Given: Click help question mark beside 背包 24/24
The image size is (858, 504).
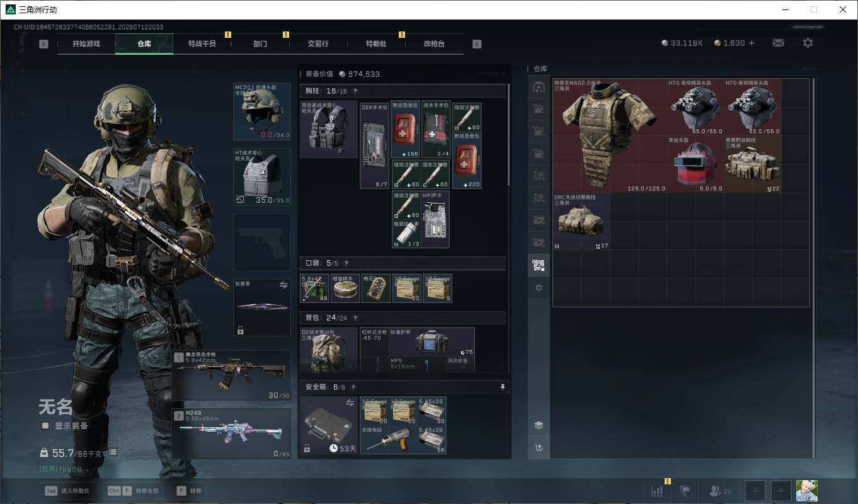Looking at the screenshot, I should click(x=355, y=318).
